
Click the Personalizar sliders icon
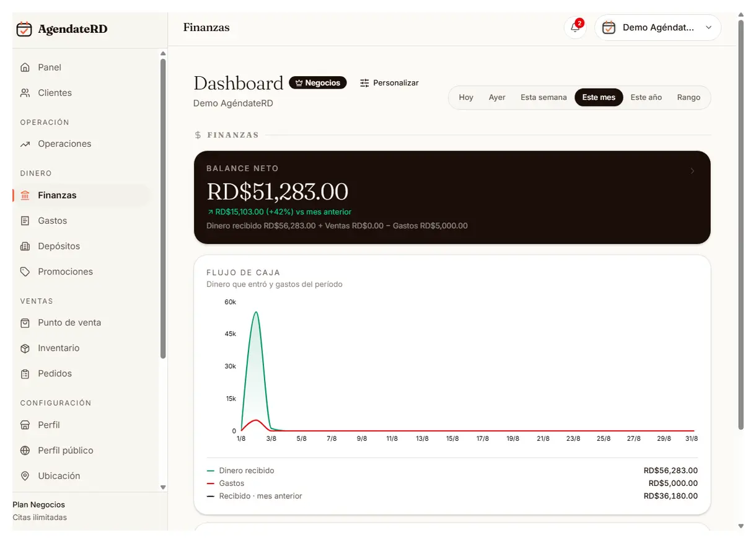tap(364, 83)
